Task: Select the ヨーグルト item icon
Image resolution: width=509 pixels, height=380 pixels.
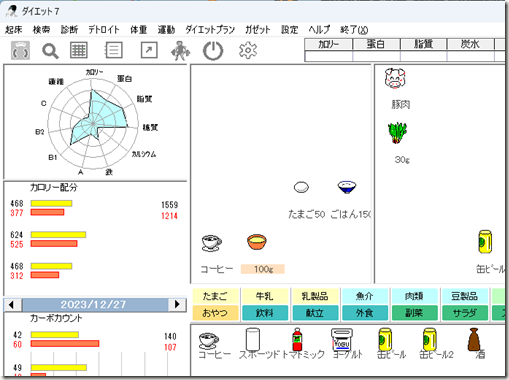Action: (x=342, y=339)
